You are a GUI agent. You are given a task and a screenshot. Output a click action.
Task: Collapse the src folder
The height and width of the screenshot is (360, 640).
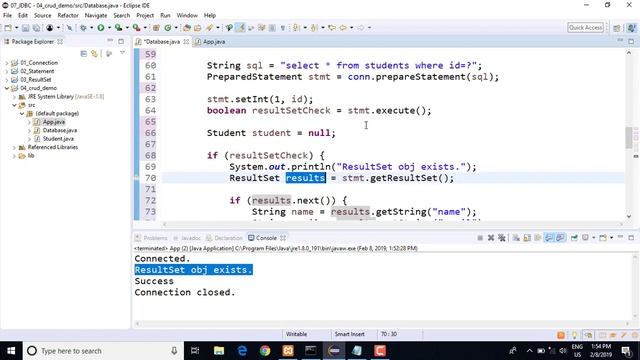click(x=14, y=105)
